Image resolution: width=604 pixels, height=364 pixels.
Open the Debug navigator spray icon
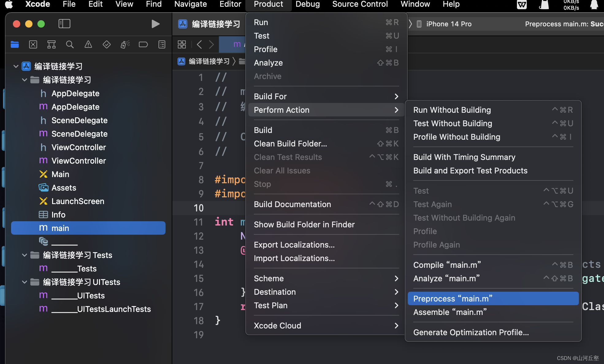coord(125,45)
